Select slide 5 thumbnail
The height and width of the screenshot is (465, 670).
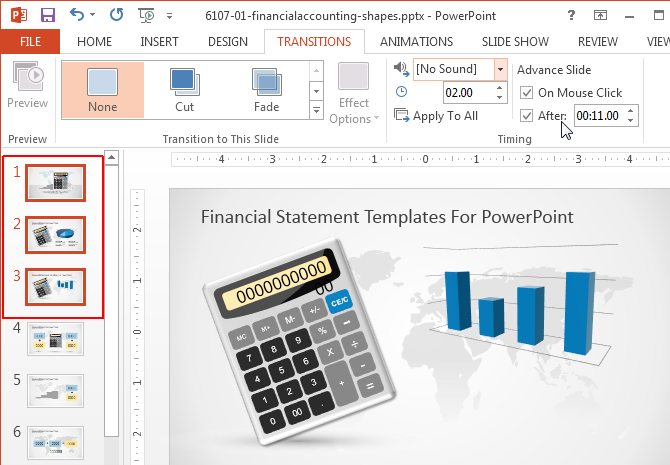(55, 389)
